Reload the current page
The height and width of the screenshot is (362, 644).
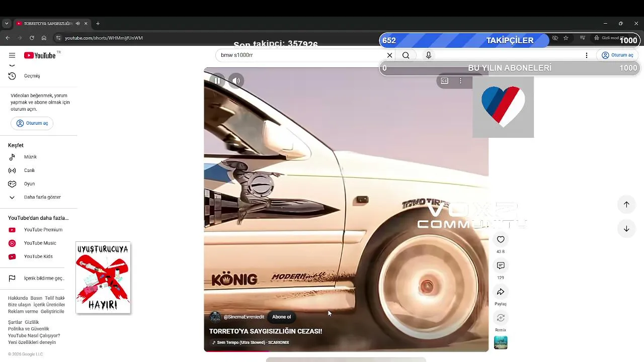(x=32, y=38)
